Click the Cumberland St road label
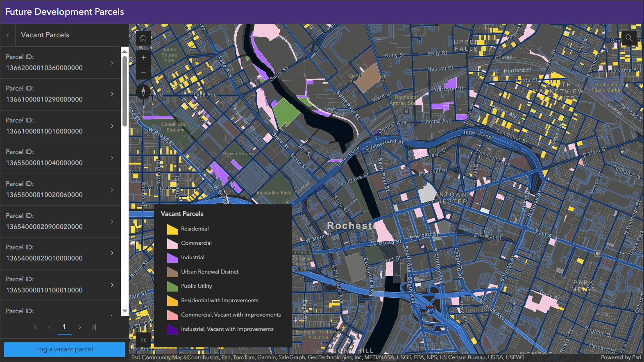The height and width of the screenshot is (362, 644). [x=384, y=144]
